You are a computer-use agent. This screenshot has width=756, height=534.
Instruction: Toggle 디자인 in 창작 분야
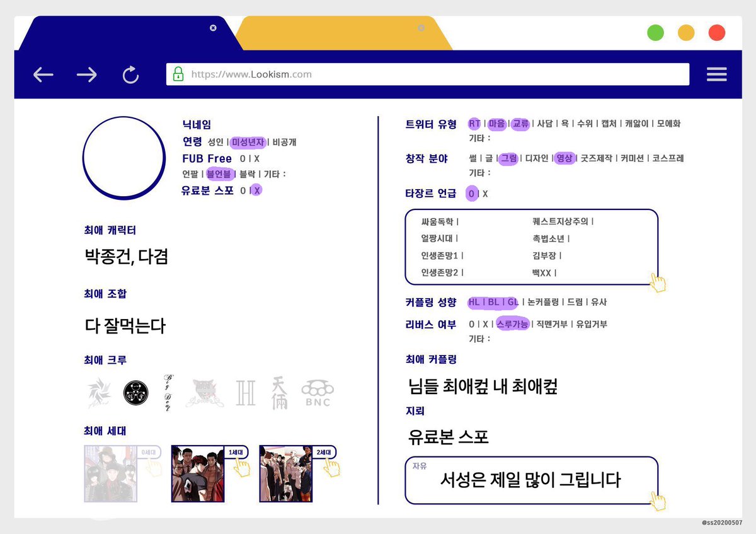coord(537,158)
